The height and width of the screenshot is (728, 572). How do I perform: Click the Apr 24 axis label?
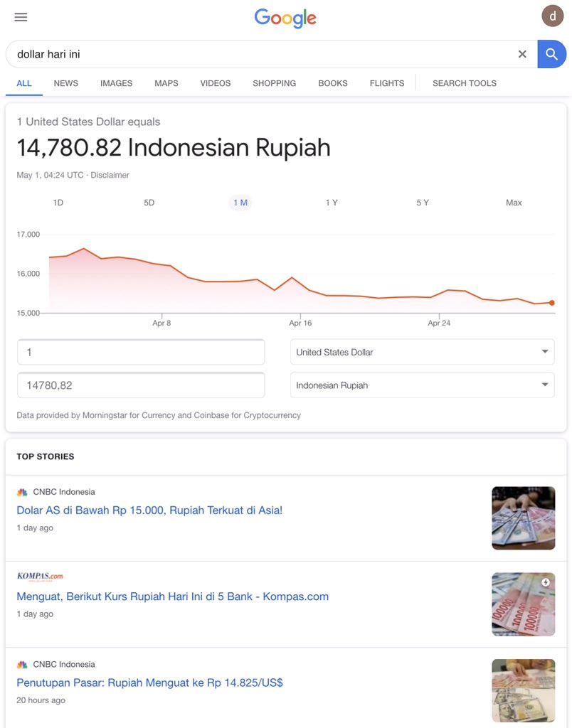(x=439, y=323)
